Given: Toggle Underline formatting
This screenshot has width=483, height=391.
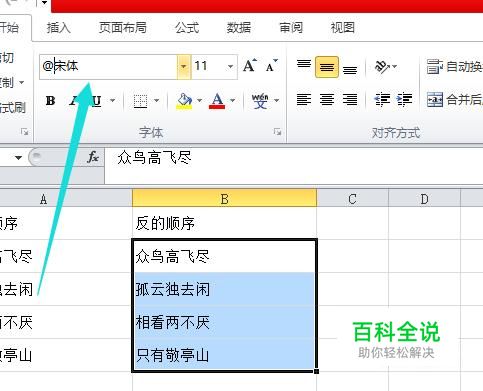Looking at the screenshot, I should click(x=97, y=100).
